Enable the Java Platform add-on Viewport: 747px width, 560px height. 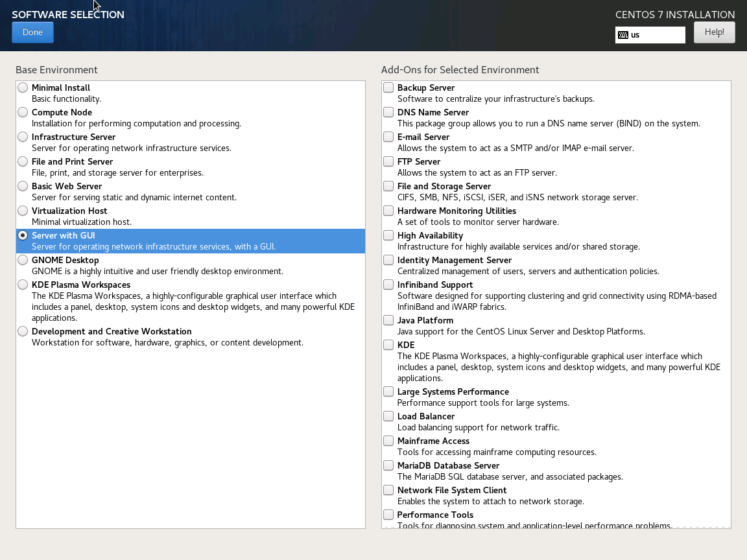click(388, 320)
